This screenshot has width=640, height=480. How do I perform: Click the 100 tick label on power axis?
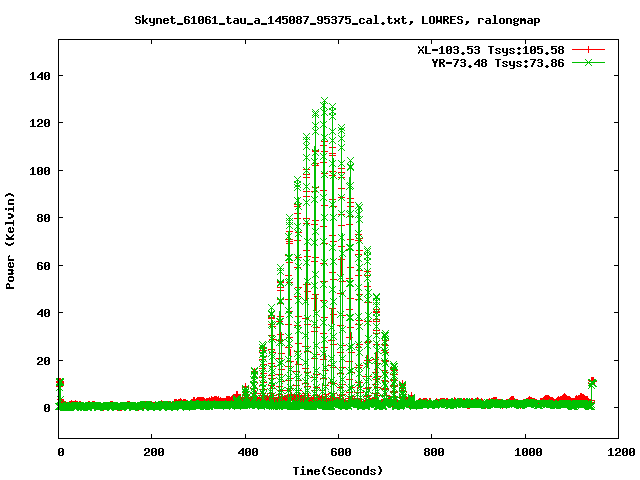pos(38,171)
